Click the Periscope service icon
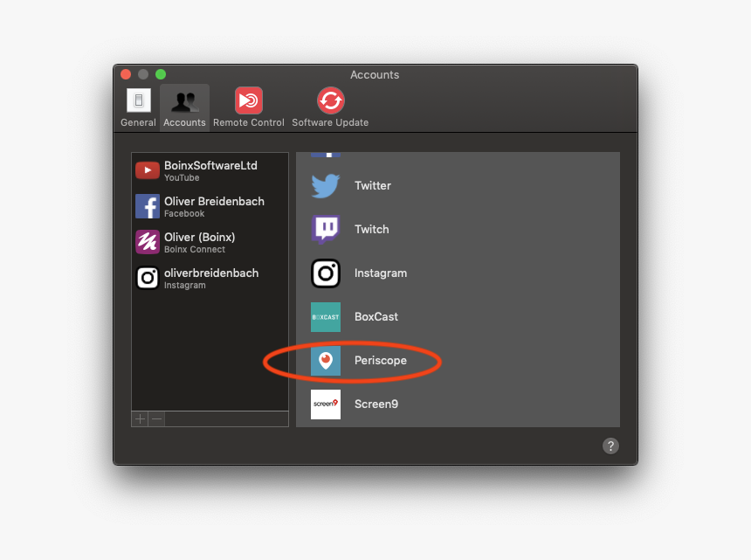 pyautogui.click(x=326, y=361)
